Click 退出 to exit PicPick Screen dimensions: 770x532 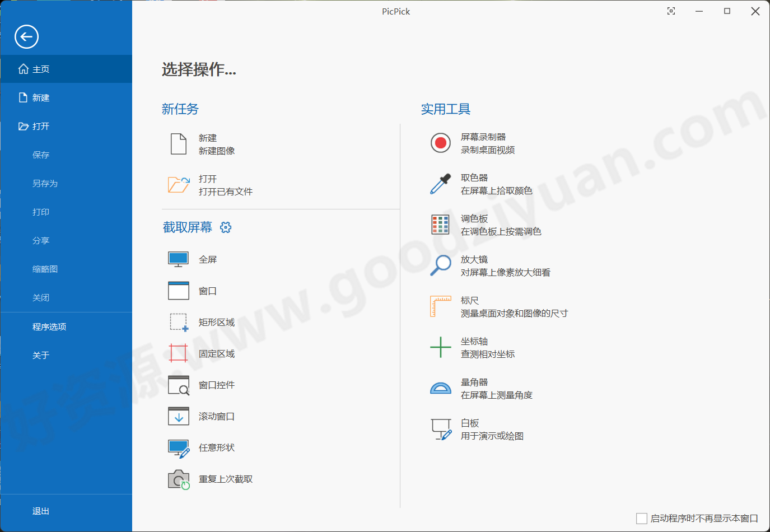click(41, 511)
